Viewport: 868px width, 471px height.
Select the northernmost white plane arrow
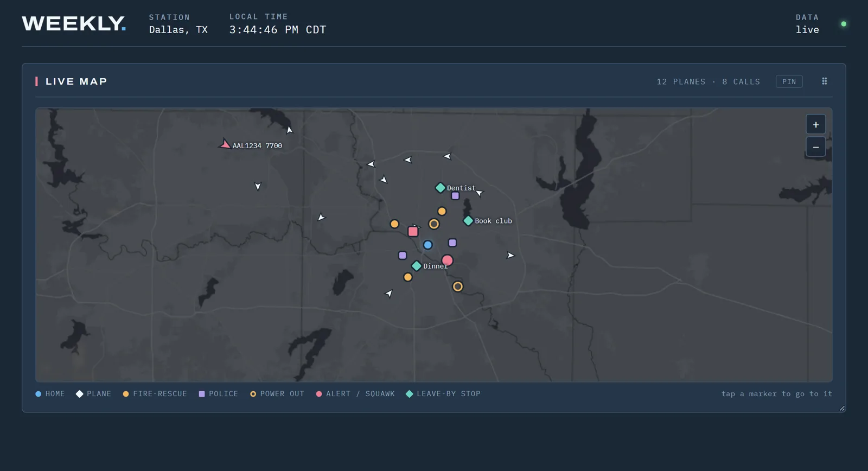click(289, 130)
